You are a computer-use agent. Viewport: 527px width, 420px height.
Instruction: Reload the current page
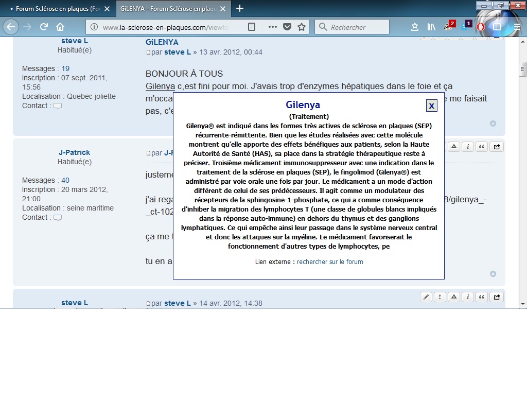tap(44, 27)
